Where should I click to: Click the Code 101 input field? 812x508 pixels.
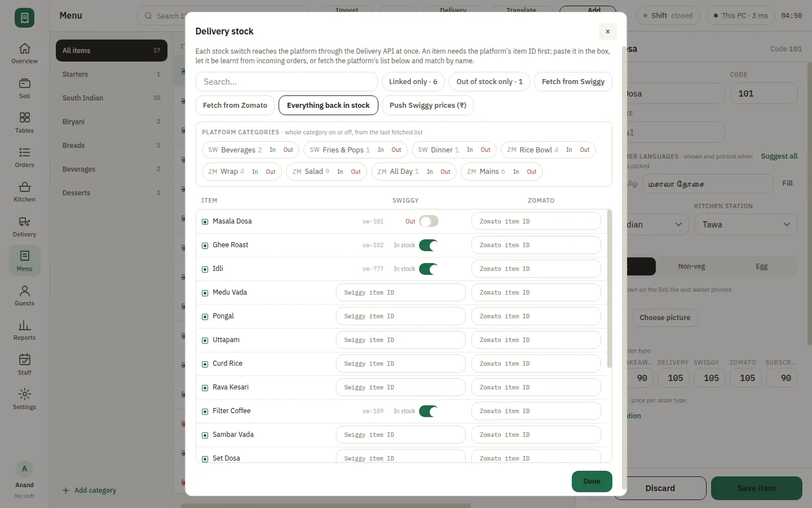764,94
